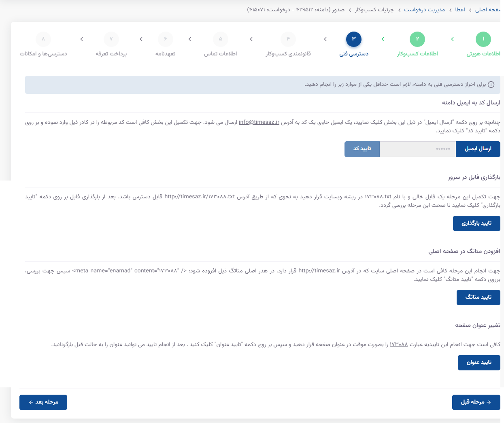Confirm meta tag with تایید متاتگ
Viewport: 504px width, 423px height.
click(478, 297)
